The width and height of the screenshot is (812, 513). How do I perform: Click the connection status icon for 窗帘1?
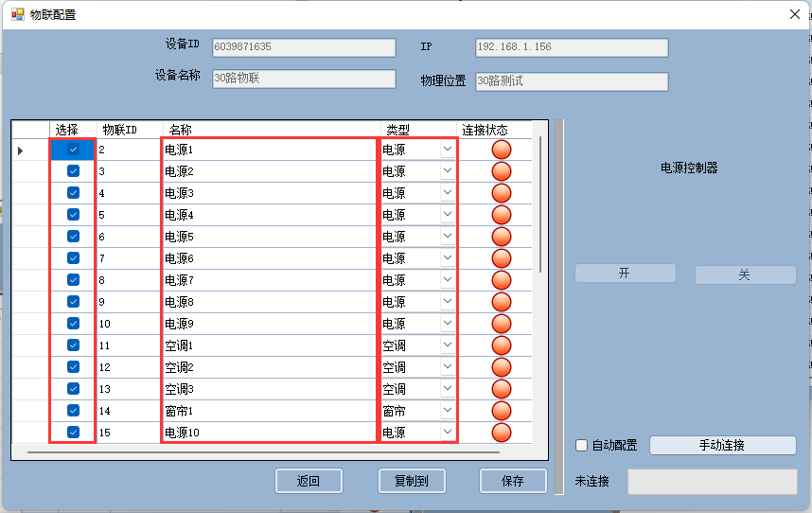(x=502, y=411)
